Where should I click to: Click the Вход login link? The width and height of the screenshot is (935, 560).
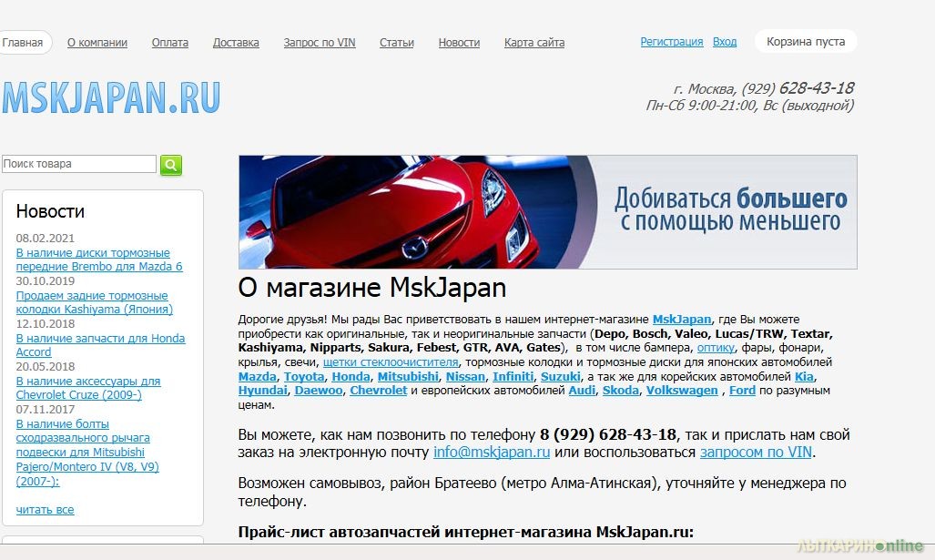(725, 42)
